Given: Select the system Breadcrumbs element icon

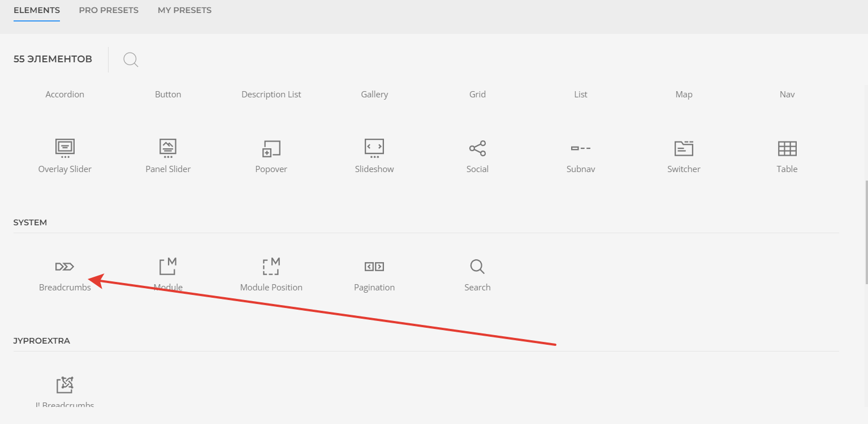Looking at the screenshot, I should coord(64,267).
